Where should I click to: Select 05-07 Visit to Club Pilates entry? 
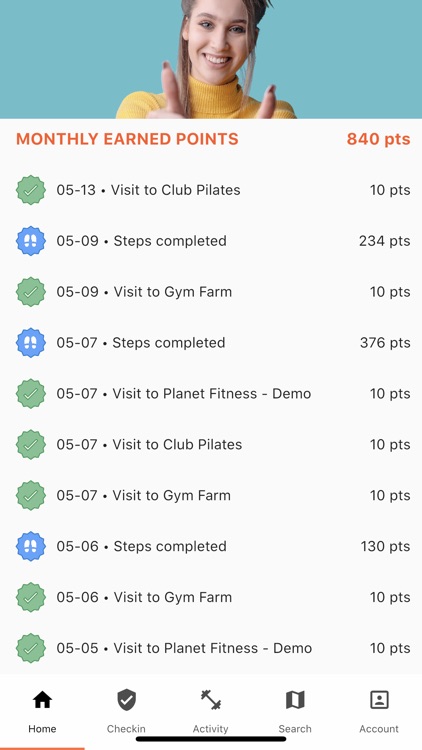pyautogui.click(x=211, y=444)
